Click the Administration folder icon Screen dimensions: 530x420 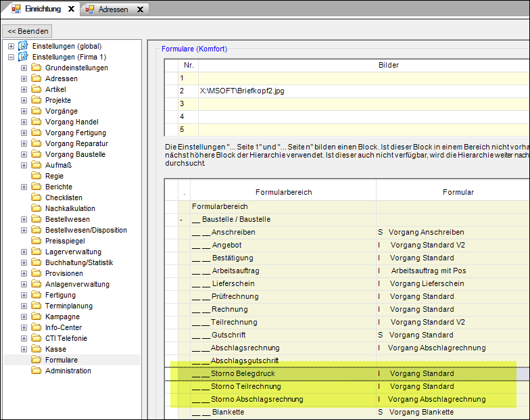36,371
